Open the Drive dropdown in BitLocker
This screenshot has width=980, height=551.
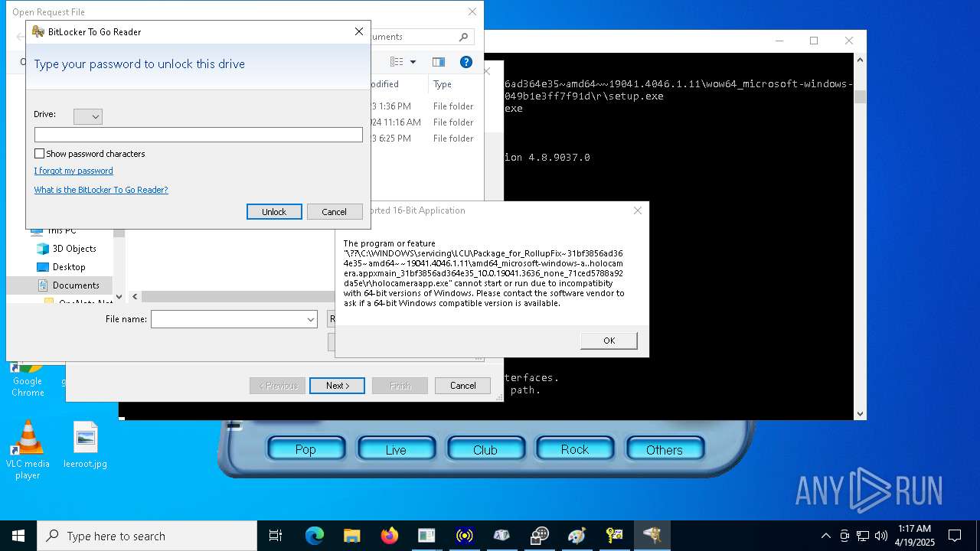tap(88, 116)
